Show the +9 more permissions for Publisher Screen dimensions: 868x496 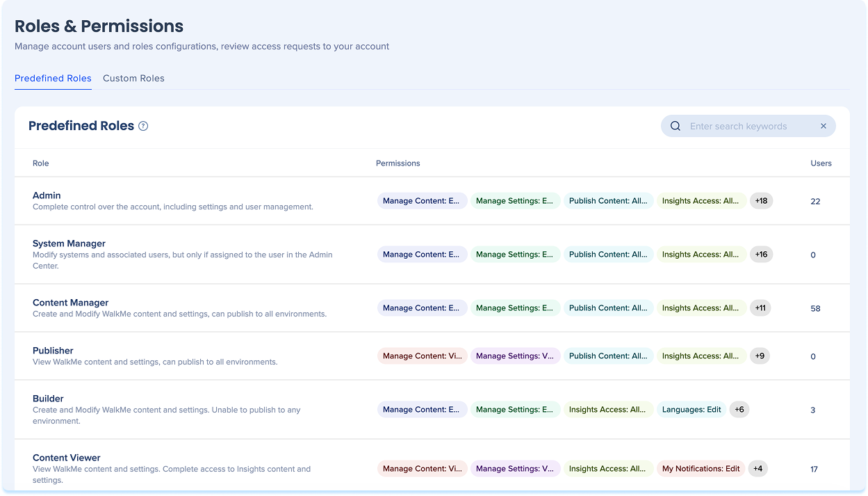(759, 356)
